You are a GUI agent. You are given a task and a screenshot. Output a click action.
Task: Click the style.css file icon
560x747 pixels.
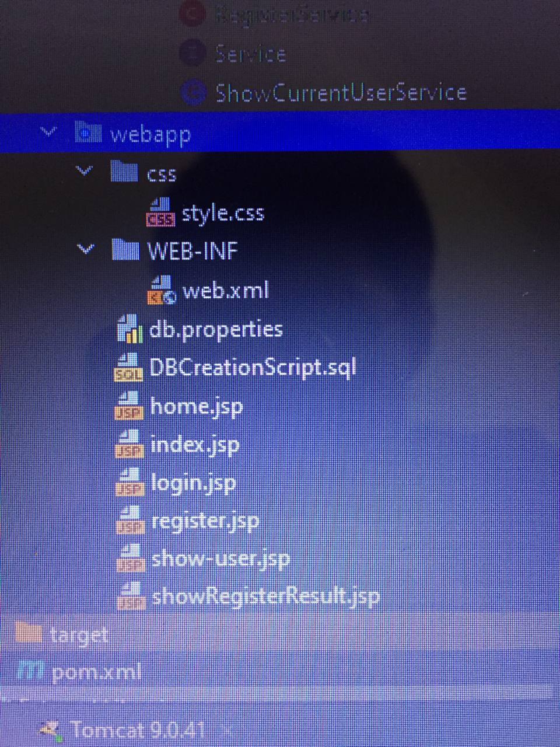160,212
